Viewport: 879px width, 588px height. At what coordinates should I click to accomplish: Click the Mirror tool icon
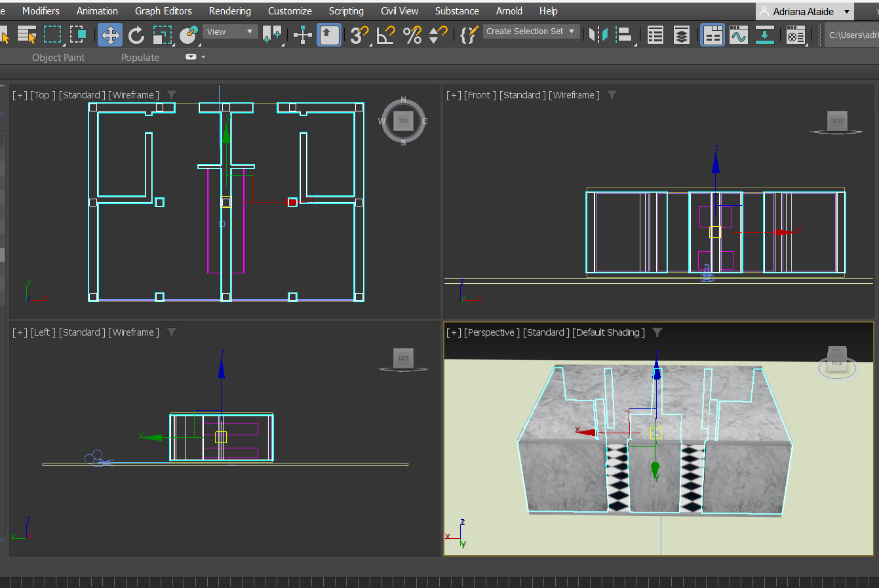[x=598, y=35]
